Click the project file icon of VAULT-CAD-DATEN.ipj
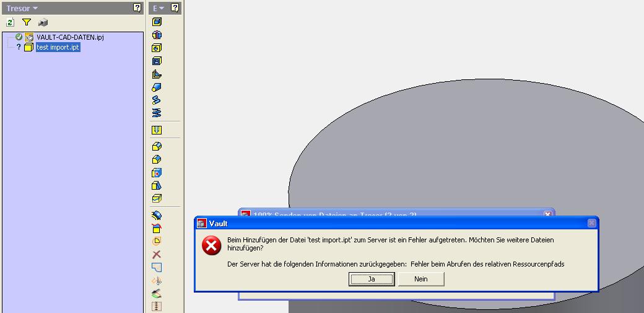 [28, 37]
